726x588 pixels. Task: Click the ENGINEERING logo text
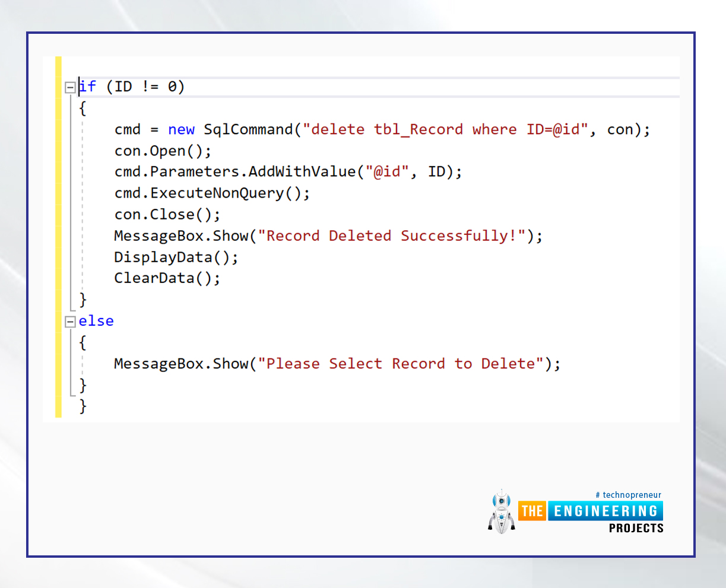[605, 511]
